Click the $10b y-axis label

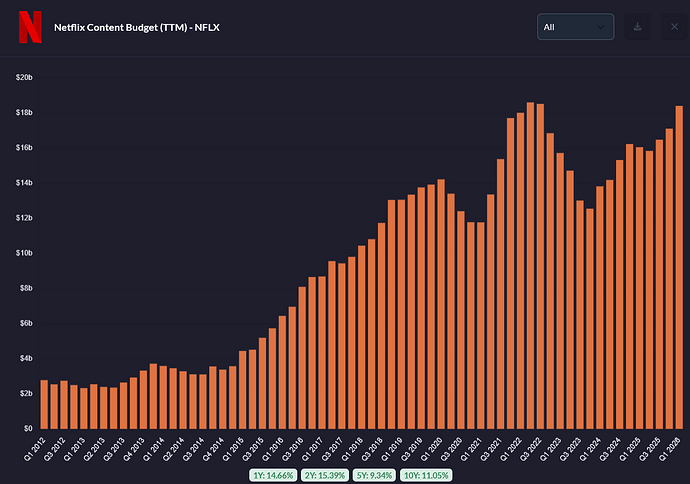pos(24,253)
